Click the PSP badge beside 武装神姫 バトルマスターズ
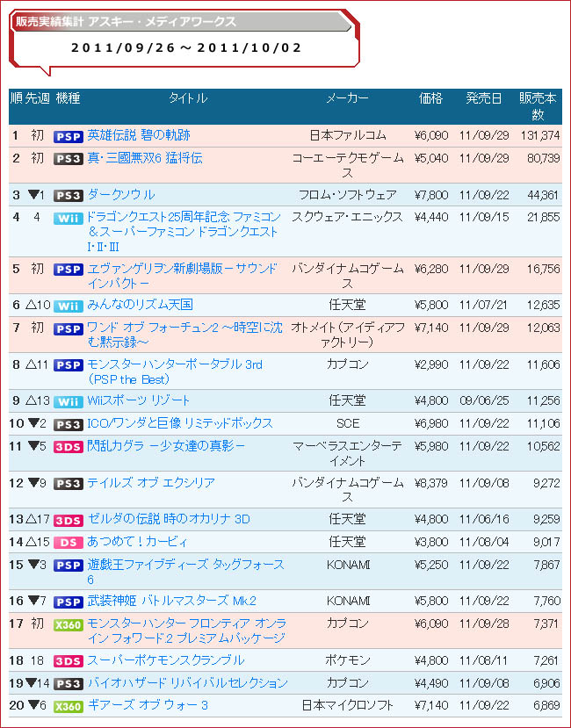571x728 pixels. click(69, 602)
